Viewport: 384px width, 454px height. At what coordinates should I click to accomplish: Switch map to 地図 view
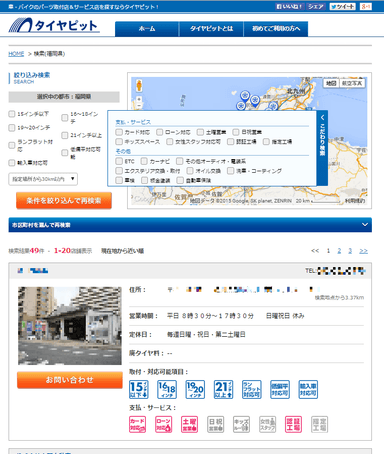coord(331,83)
